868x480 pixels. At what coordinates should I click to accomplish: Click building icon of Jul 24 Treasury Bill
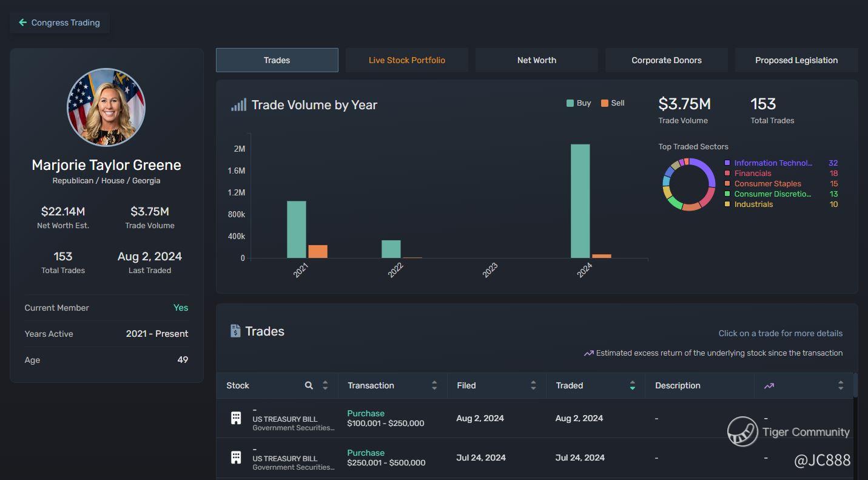pos(236,458)
